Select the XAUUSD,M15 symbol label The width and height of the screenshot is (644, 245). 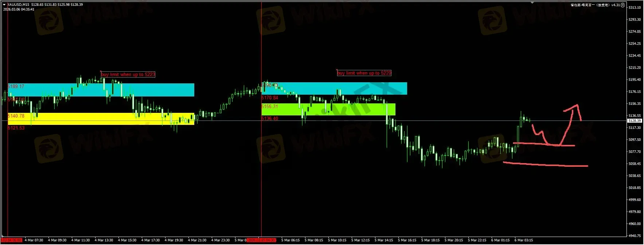point(18,5)
